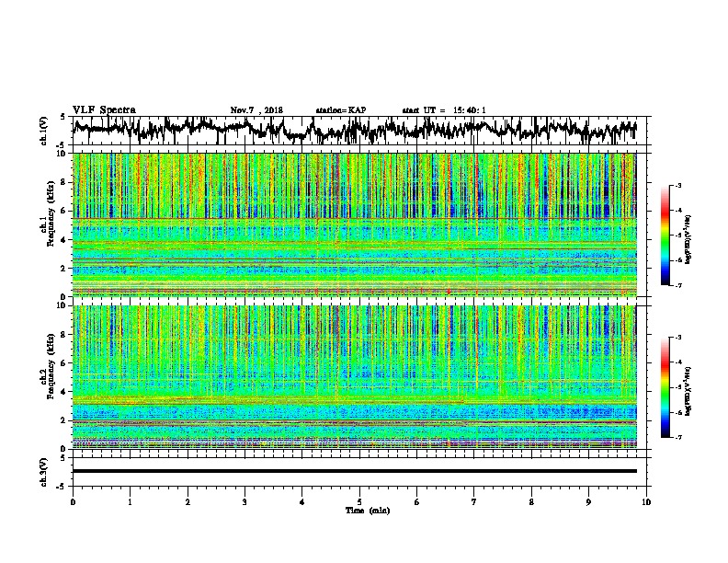Click the ch.1 color bar log(PSD) label
This screenshot has height=563, width=728.
688,240
